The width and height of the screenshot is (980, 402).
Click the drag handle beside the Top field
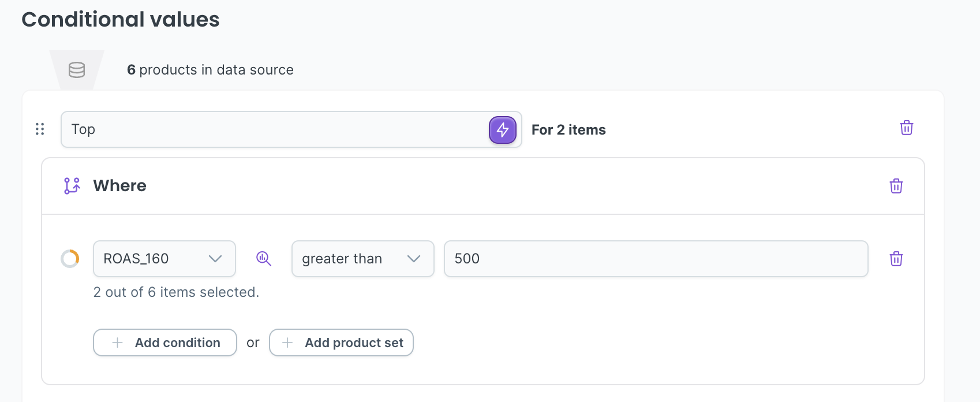point(40,129)
